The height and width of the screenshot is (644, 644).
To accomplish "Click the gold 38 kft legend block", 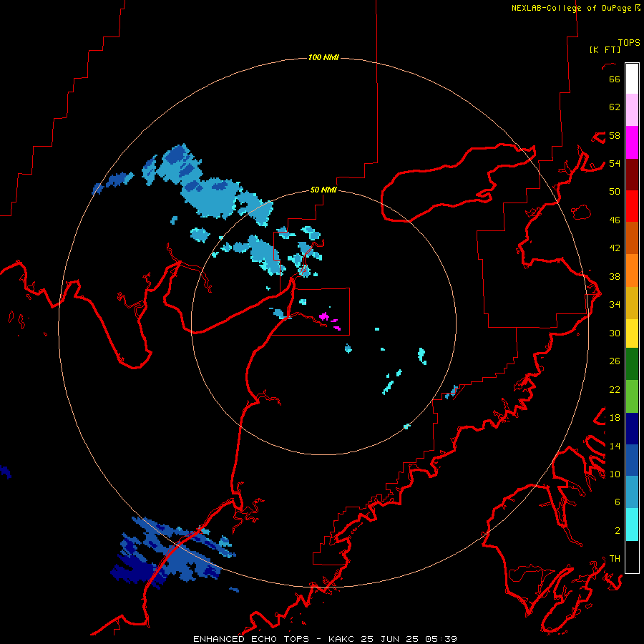I will pyautogui.click(x=632, y=303).
